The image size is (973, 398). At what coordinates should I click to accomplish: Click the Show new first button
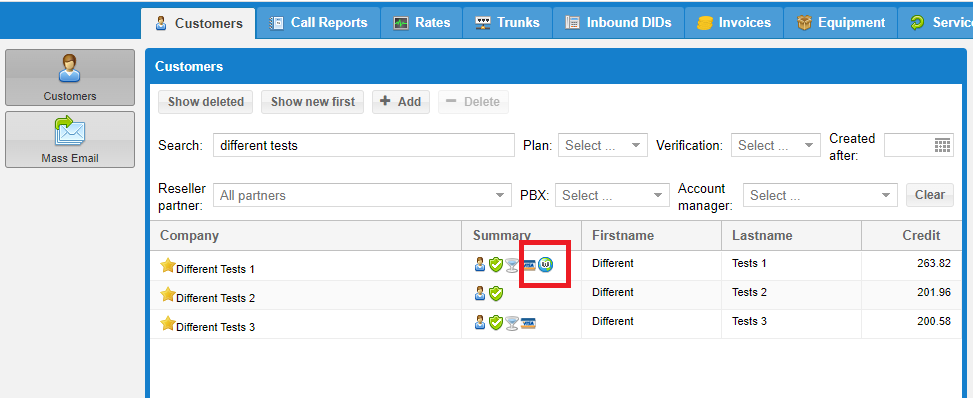313,102
